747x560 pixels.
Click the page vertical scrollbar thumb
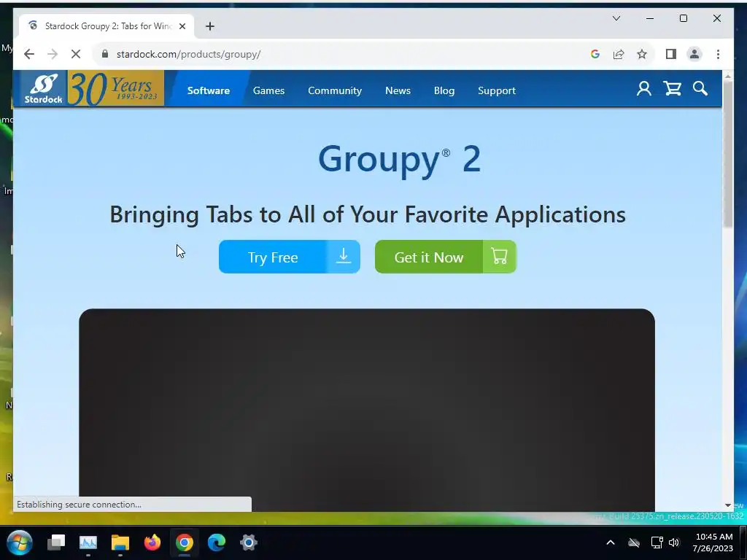coord(727,154)
